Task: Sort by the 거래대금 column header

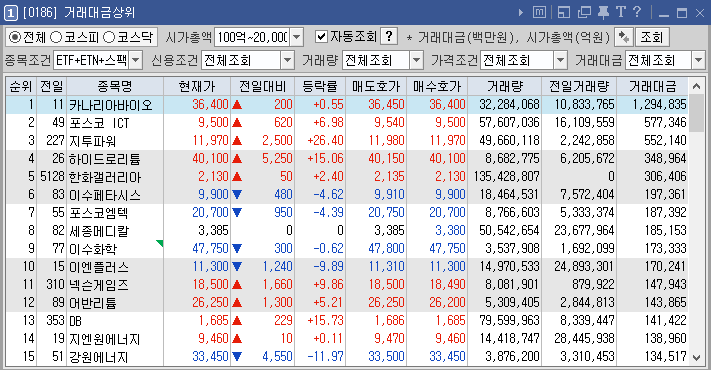Action: pyautogui.click(x=652, y=86)
